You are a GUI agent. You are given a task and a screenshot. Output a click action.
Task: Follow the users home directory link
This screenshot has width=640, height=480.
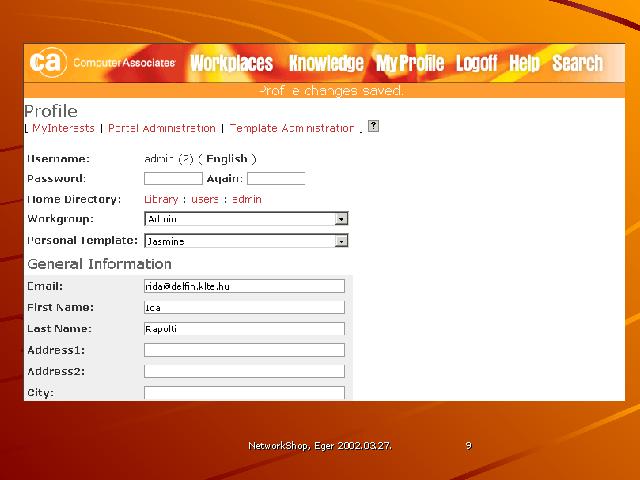click(x=205, y=199)
